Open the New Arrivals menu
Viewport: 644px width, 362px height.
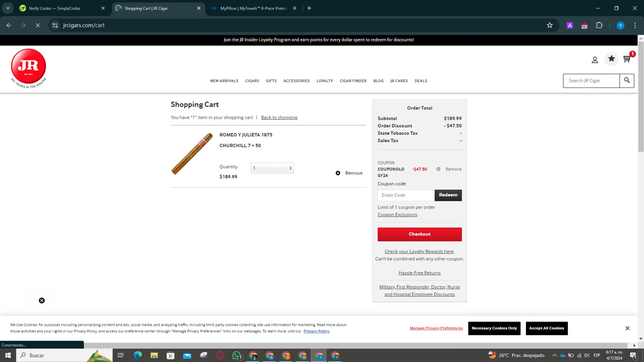(x=224, y=81)
